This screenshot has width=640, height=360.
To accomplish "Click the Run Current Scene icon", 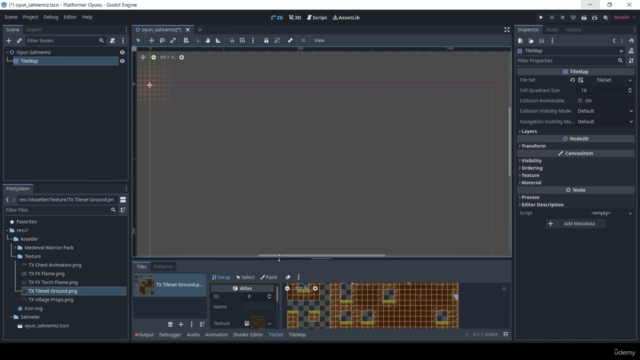I will 584,18.
